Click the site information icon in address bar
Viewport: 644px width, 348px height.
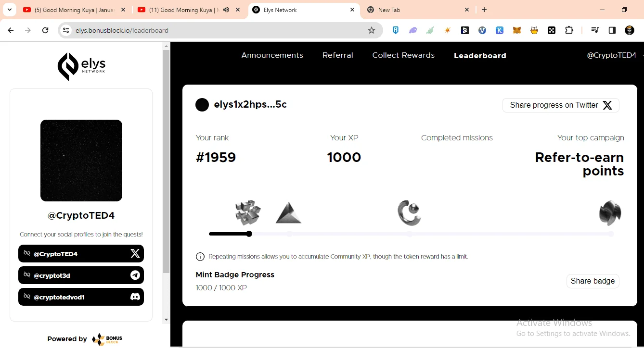(66, 30)
